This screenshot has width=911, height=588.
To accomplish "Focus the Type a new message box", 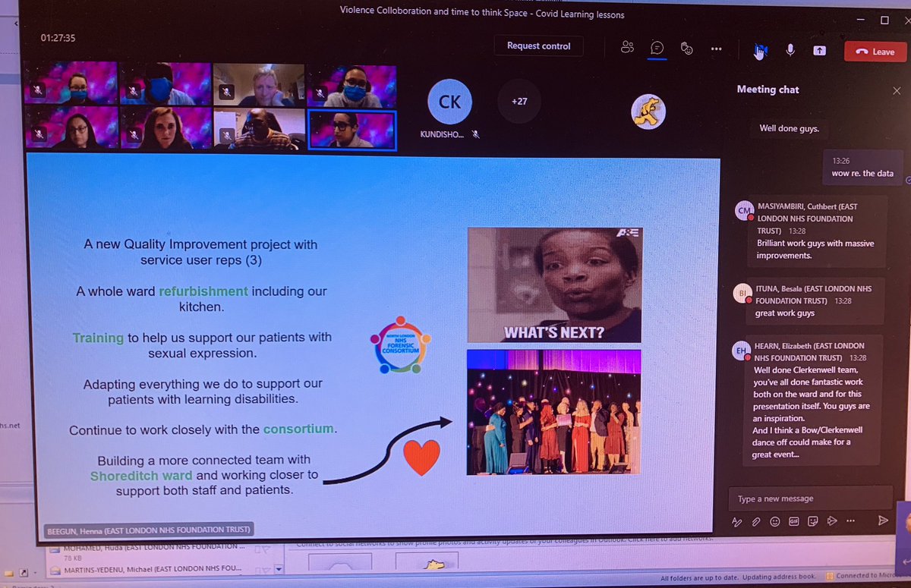I will tap(809, 498).
